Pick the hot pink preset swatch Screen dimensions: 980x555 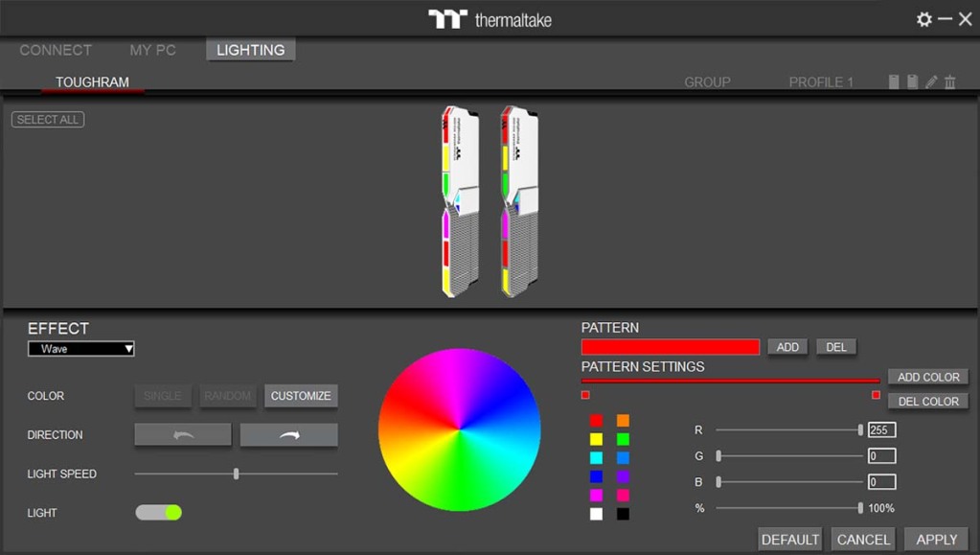point(623,496)
